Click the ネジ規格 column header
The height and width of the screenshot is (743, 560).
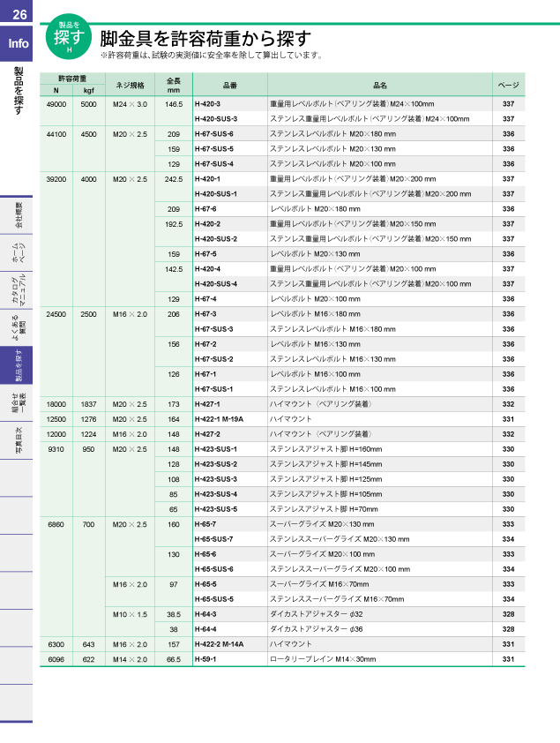coord(130,85)
